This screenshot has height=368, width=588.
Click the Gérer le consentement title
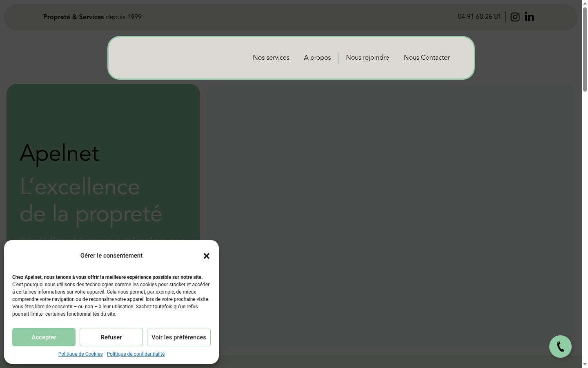click(x=111, y=256)
